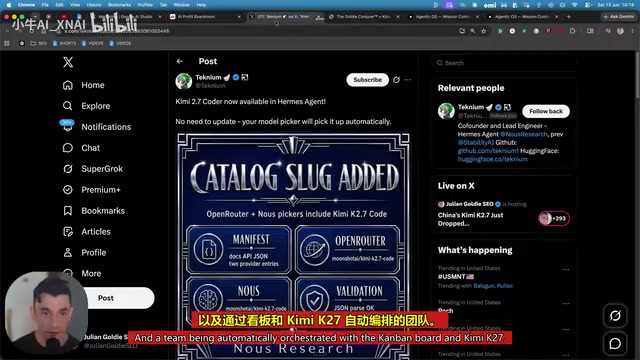Open the Apps grid in bookmarks bar
The width and height of the screenshot is (640, 360).
tap(7, 43)
